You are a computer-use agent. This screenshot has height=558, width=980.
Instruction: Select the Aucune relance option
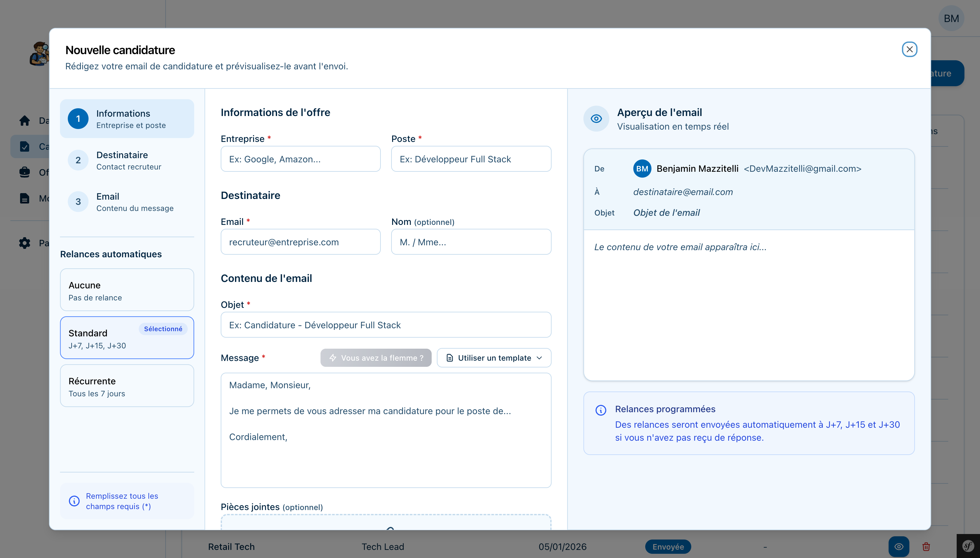click(127, 290)
